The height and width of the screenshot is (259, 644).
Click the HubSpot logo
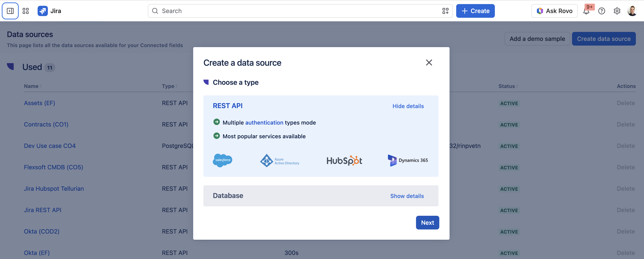pyautogui.click(x=344, y=161)
